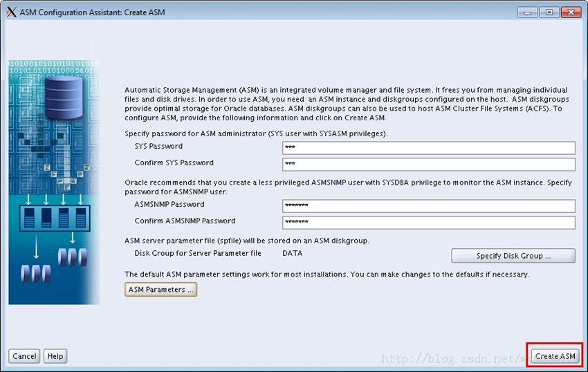The width and height of the screenshot is (588, 372).
Task: Minimize the ASM Configuration Assistant window
Action: tap(527, 12)
